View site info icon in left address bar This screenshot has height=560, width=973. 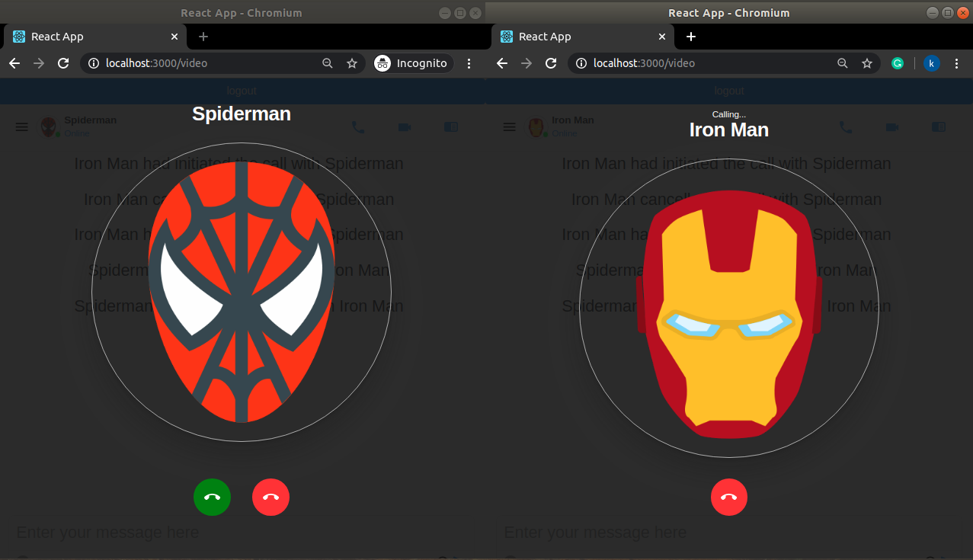[x=94, y=63]
